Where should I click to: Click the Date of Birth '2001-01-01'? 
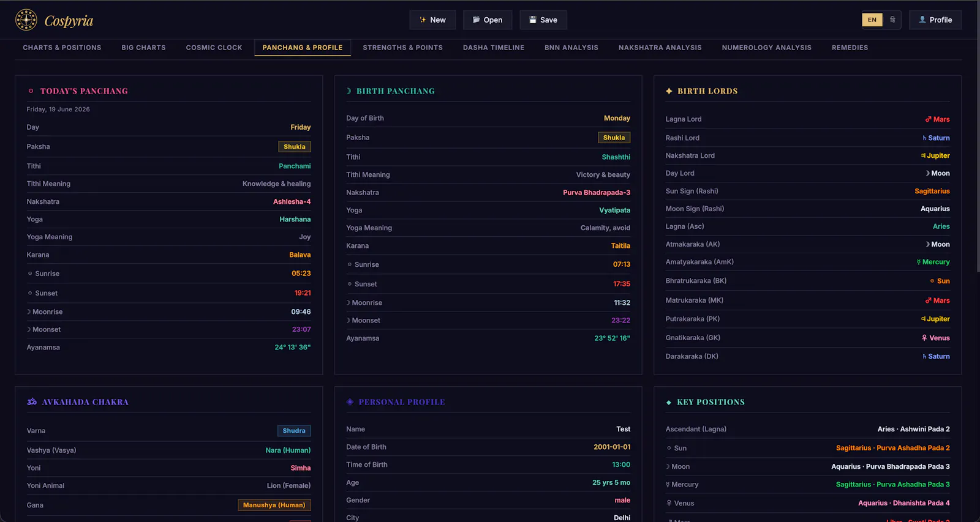click(612, 447)
